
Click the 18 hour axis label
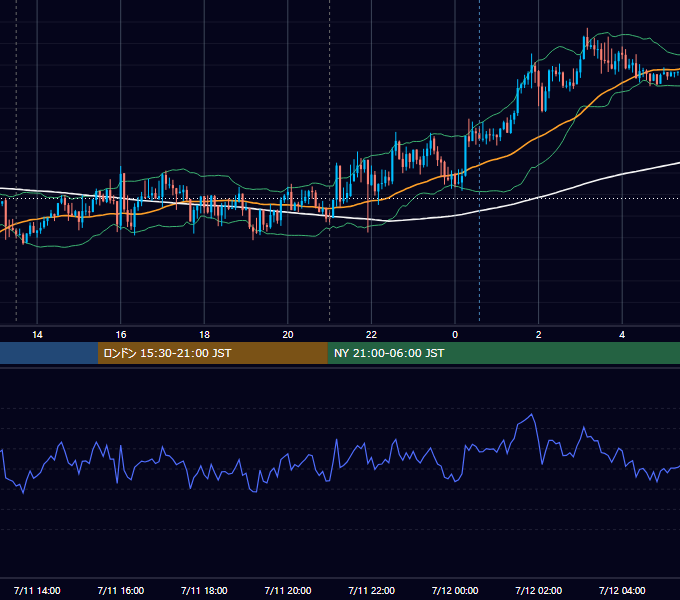click(x=204, y=335)
